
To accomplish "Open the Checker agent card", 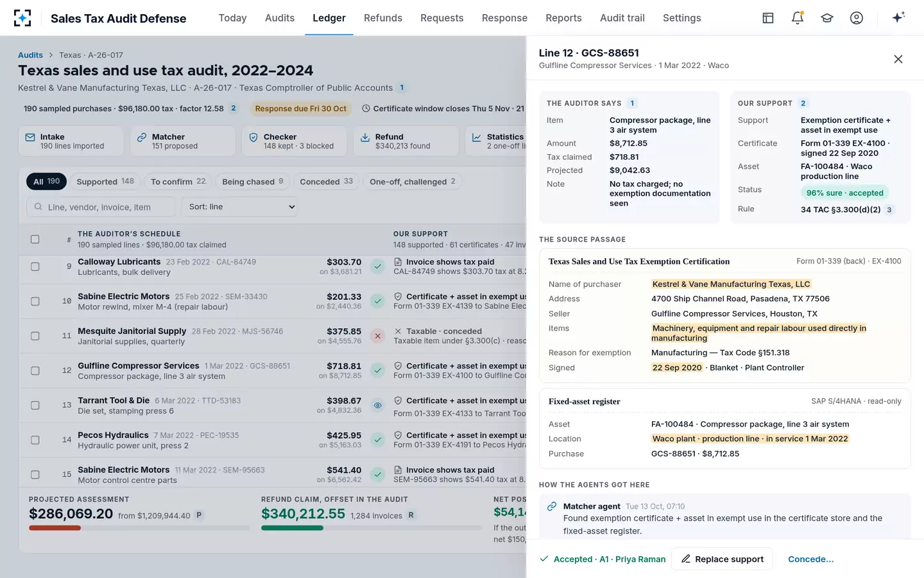I will click(295, 141).
